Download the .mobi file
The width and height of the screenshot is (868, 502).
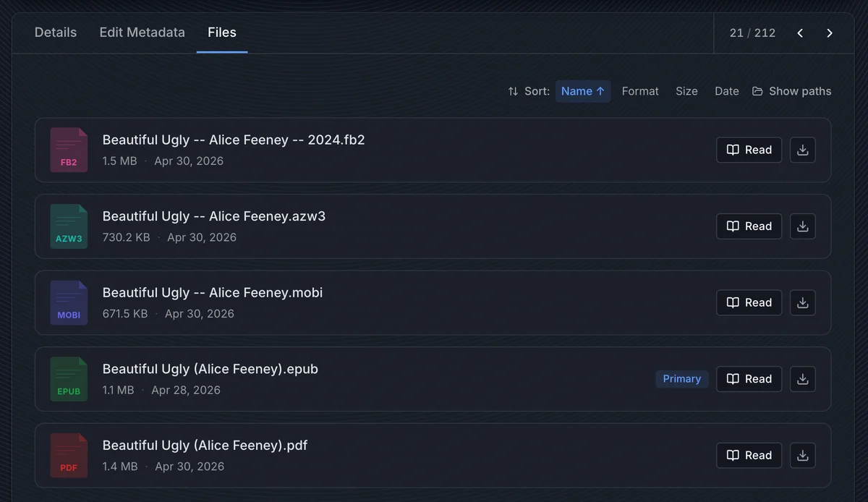click(802, 302)
